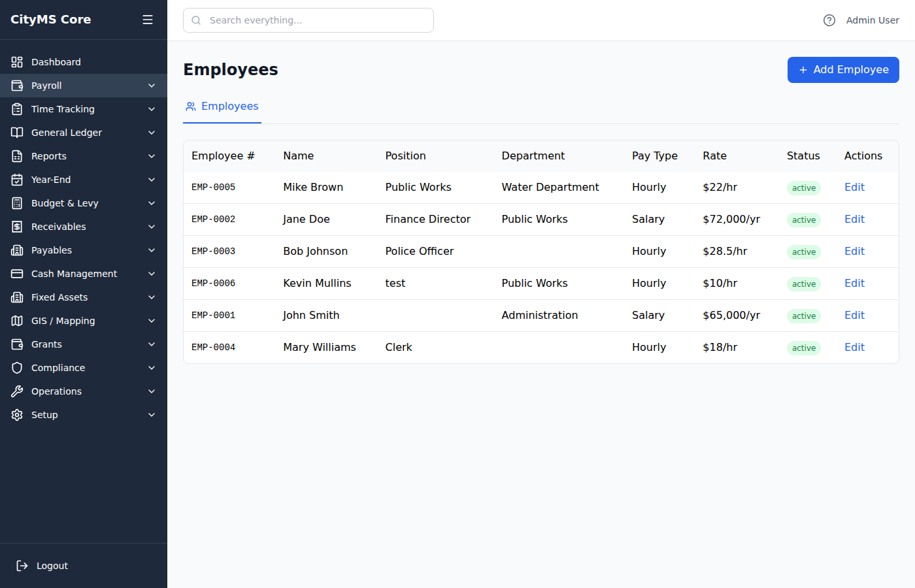Viewport: 915px width, 588px height.
Task: Expand the Payroll section
Action: click(x=84, y=85)
